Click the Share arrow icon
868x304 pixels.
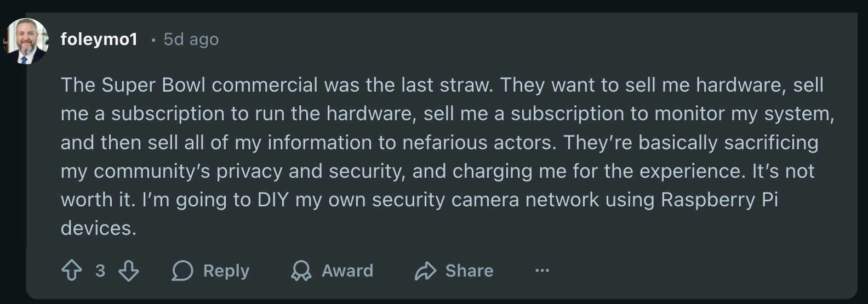click(425, 271)
